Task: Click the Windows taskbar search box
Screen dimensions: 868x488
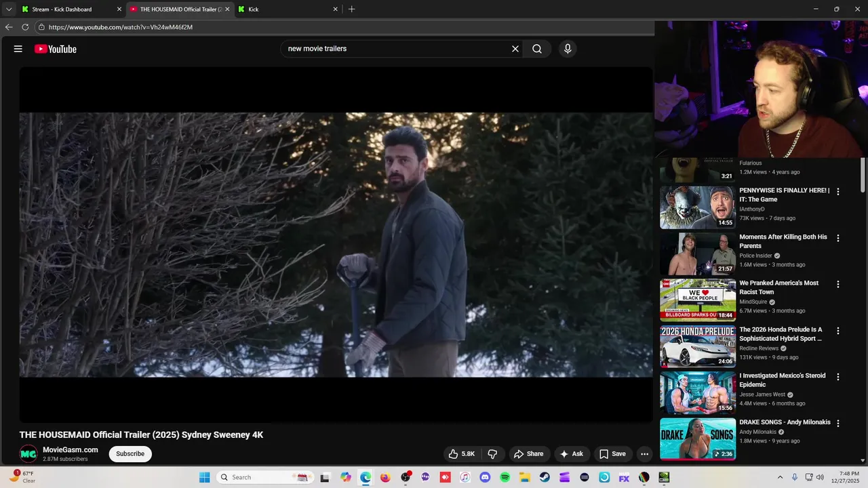Action: [x=264, y=477]
